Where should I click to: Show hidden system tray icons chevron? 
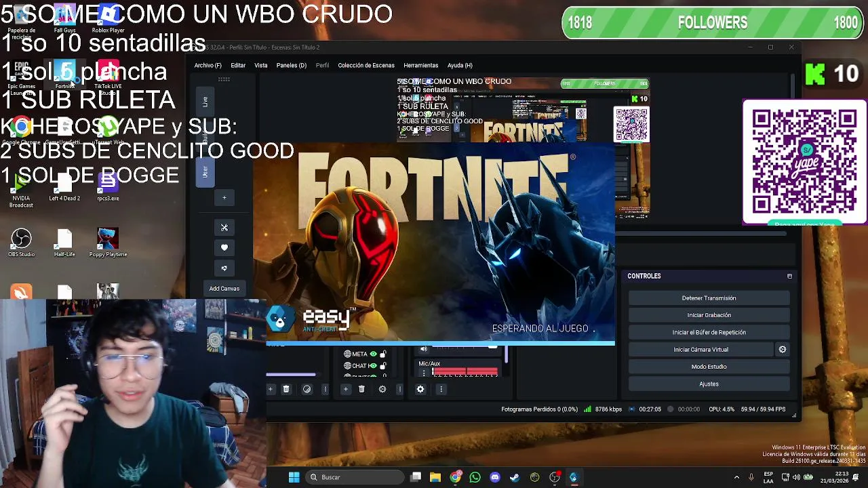[736, 477]
